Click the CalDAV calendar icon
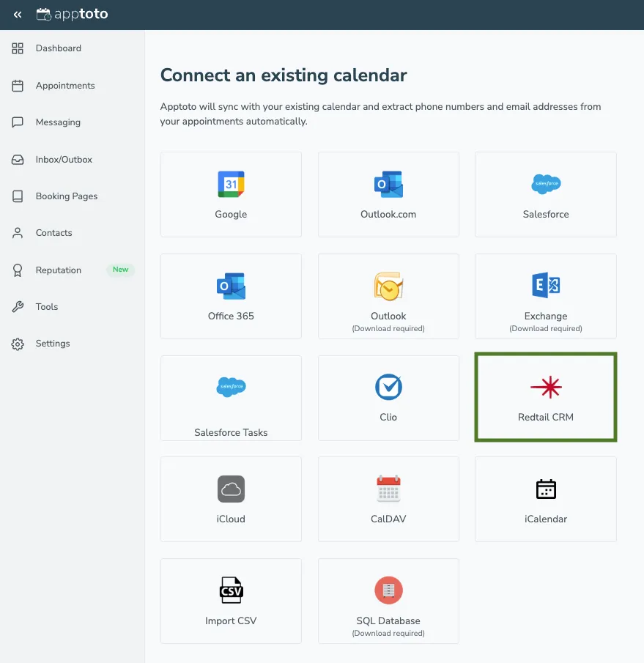The width and height of the screenshot is (644, 663). (x=388, y=489)
